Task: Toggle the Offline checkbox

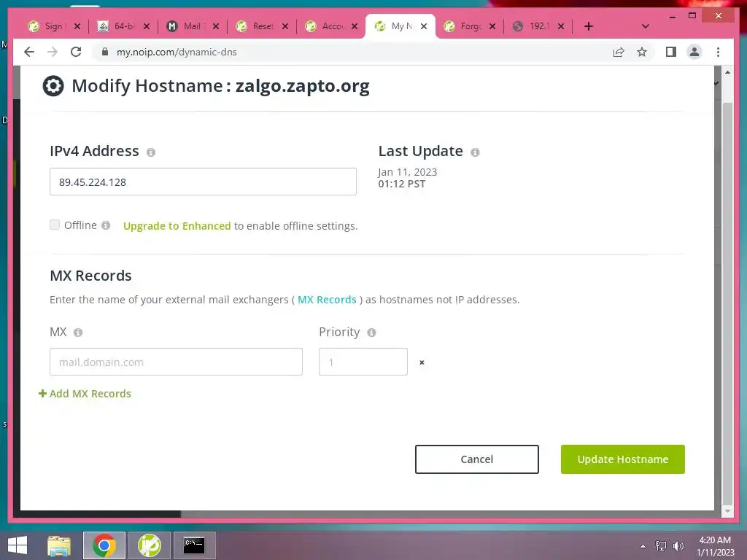Action: tap(55, 225)
